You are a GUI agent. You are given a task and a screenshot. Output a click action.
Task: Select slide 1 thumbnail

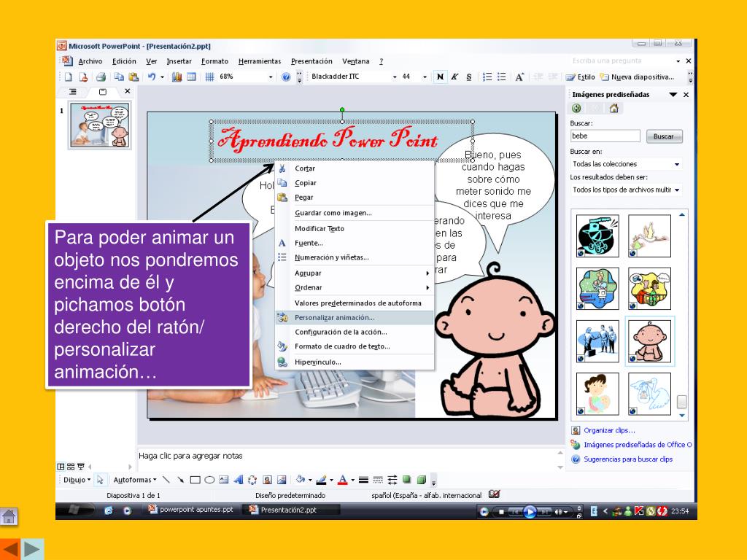(99, 125)
